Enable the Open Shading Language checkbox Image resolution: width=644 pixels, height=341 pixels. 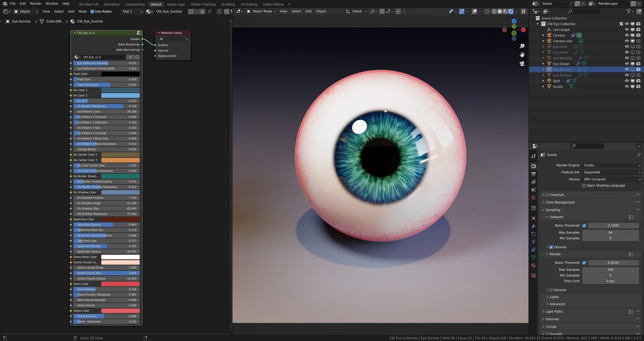584,186
